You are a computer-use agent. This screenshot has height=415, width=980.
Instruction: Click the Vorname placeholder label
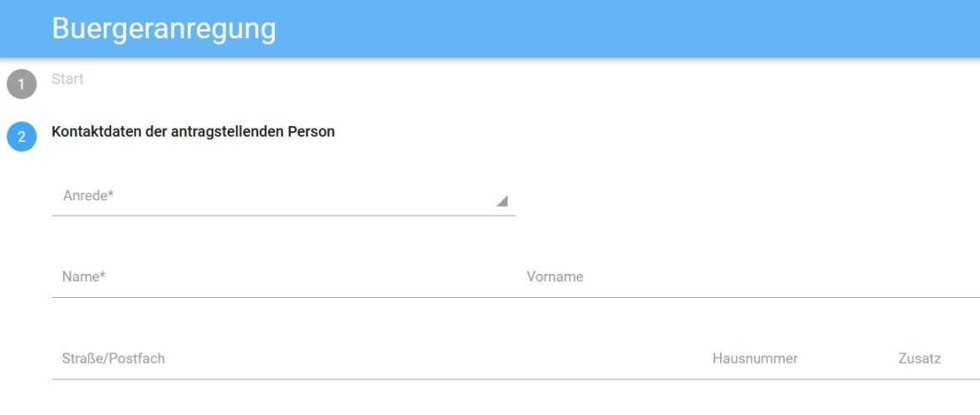pyautogui.click(x=555, y=276)
